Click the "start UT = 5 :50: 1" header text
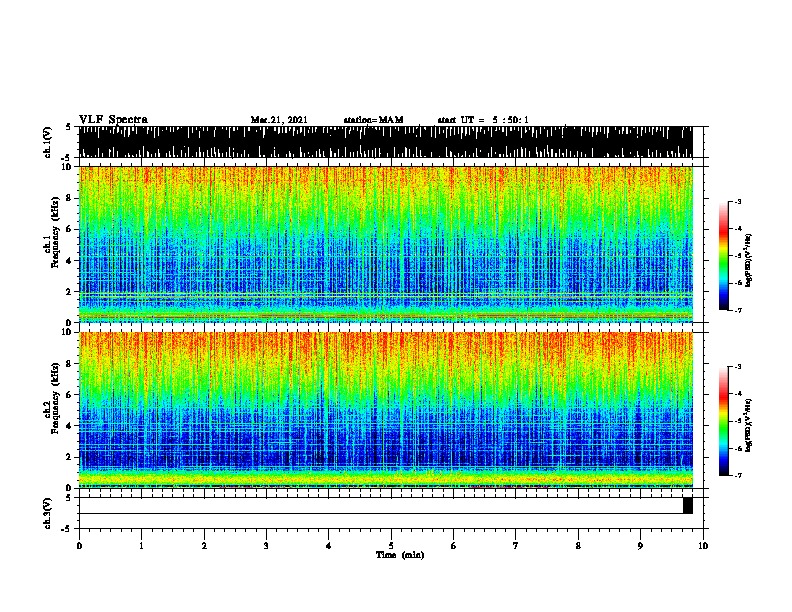This screenshot has width=792, height=612. tap(483, 120)
